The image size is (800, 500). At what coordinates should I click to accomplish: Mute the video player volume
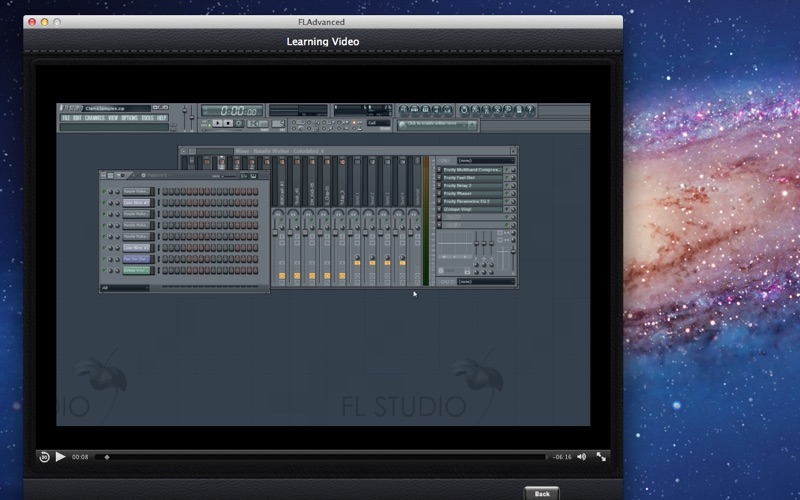(582, 457)
